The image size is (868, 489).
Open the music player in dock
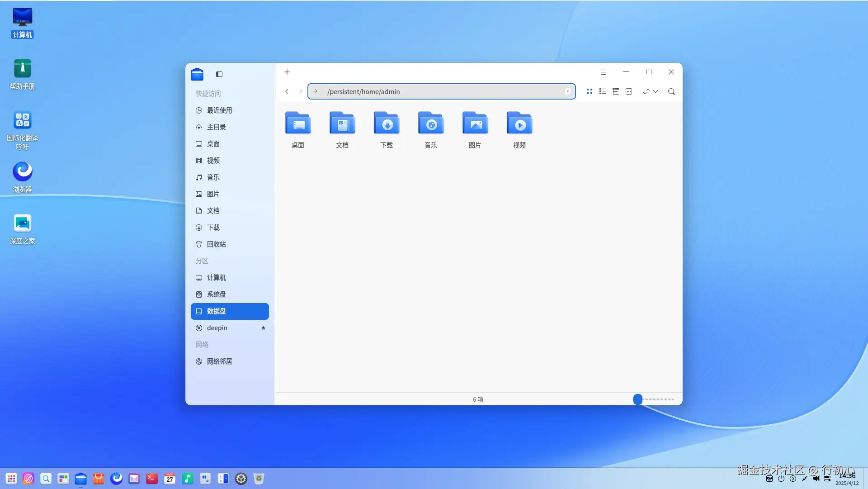(188, 479)
